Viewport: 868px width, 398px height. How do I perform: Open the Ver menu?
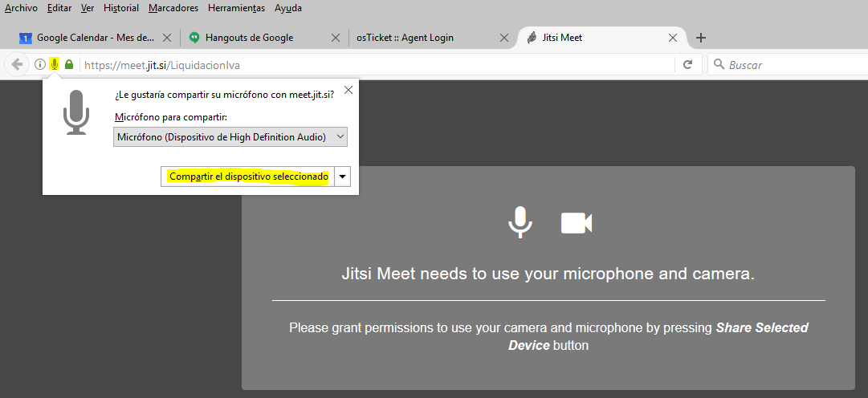[87, 8]
